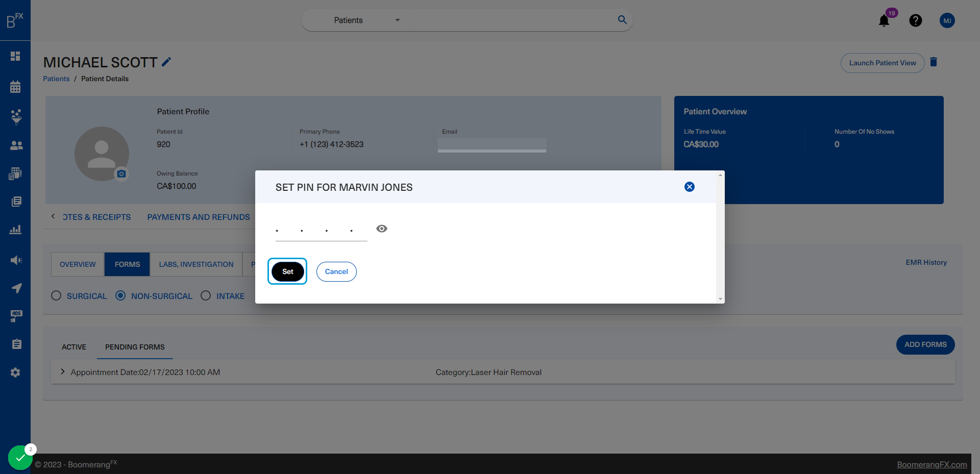Viewport: 980px width, 474px height.
Task: Open the calendar icon in sidebar
Action: pos(15,87)
